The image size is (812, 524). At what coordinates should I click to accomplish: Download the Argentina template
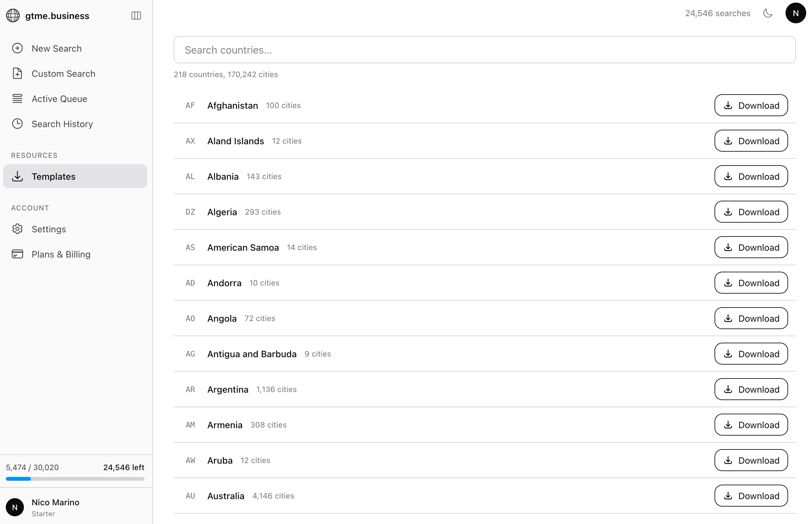click(x=751, y=389)
